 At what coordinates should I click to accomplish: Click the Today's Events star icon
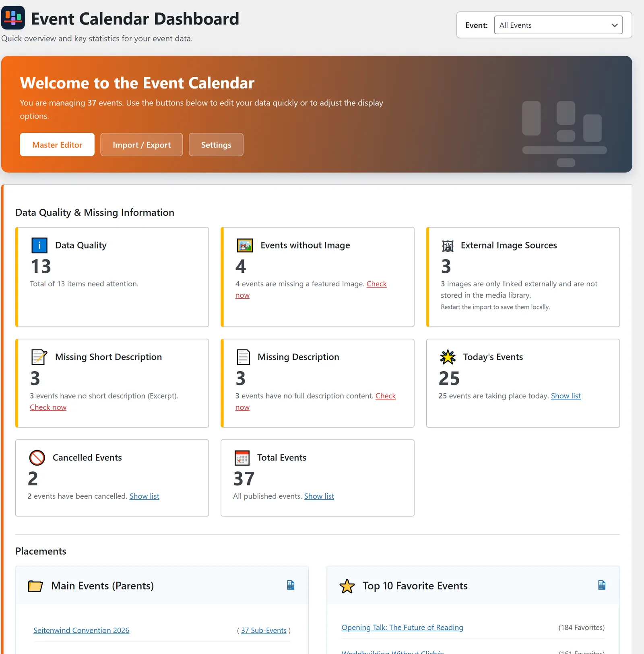448,357
